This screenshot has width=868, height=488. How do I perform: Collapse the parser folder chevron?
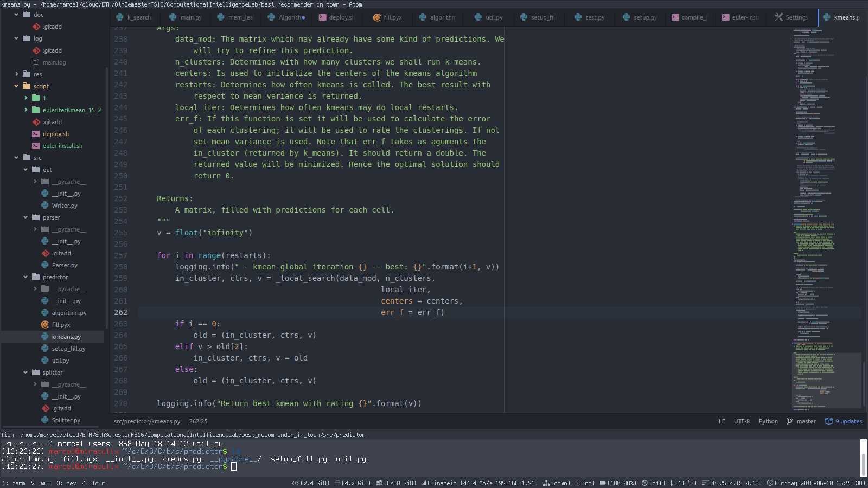[25, 217]
